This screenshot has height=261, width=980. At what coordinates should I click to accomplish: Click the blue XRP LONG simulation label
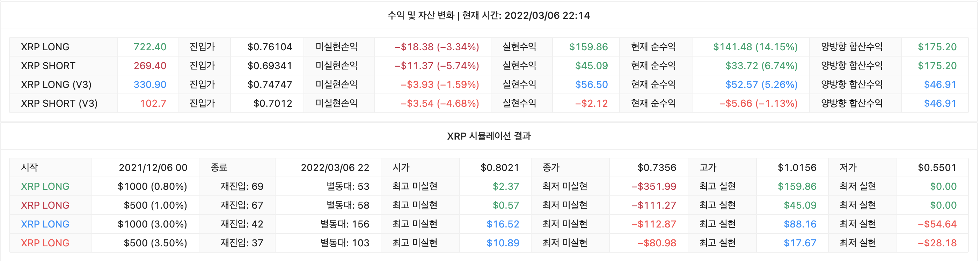tap(45, 224)
